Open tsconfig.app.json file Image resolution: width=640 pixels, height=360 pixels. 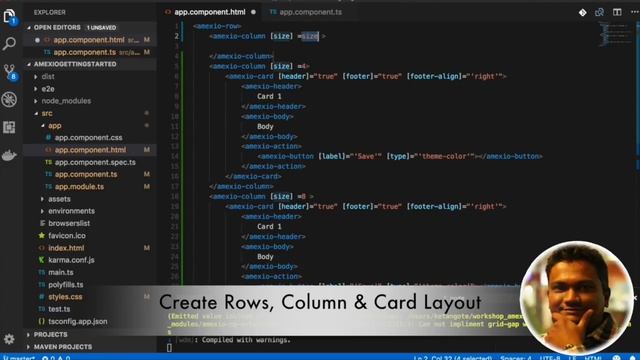tap(78, 321)
